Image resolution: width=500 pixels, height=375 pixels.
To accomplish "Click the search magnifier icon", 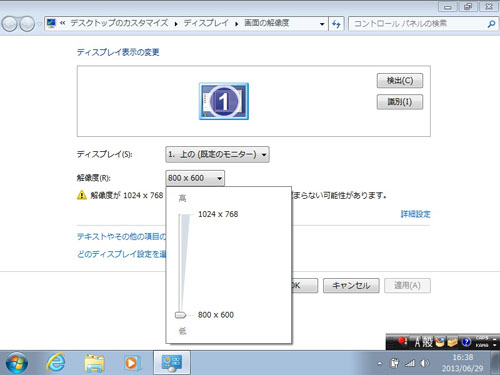I will (491, 24).
